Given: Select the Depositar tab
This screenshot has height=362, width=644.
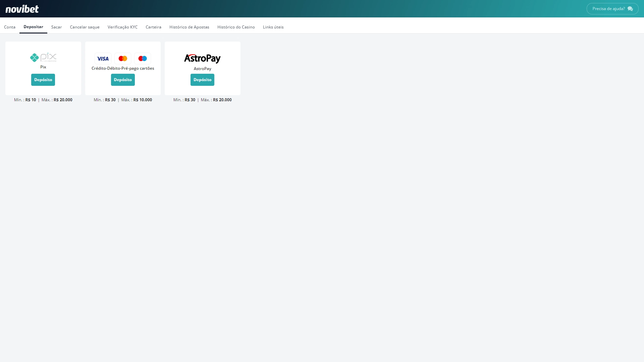Looking at the screenshot, I should click(x=33, y=27).
